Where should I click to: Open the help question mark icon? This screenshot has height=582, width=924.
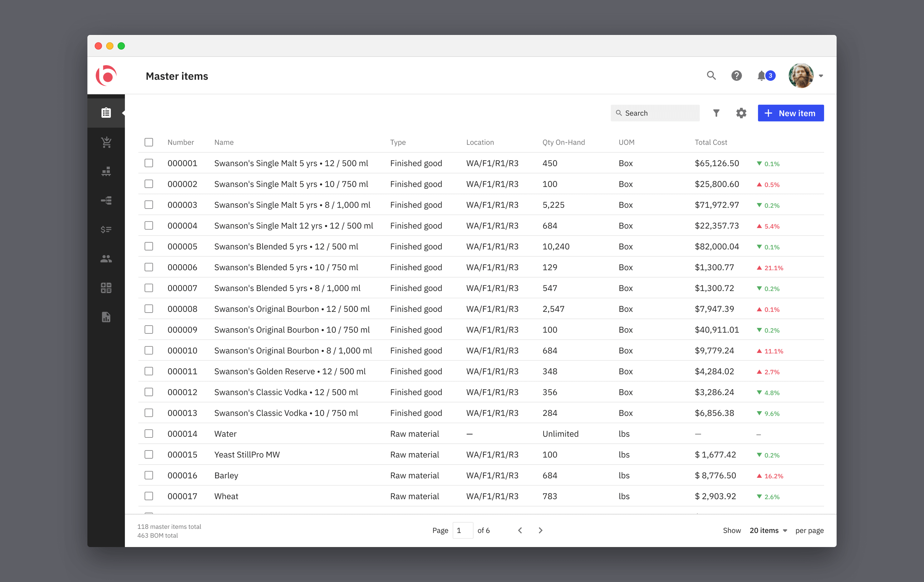tap(736, 75)
